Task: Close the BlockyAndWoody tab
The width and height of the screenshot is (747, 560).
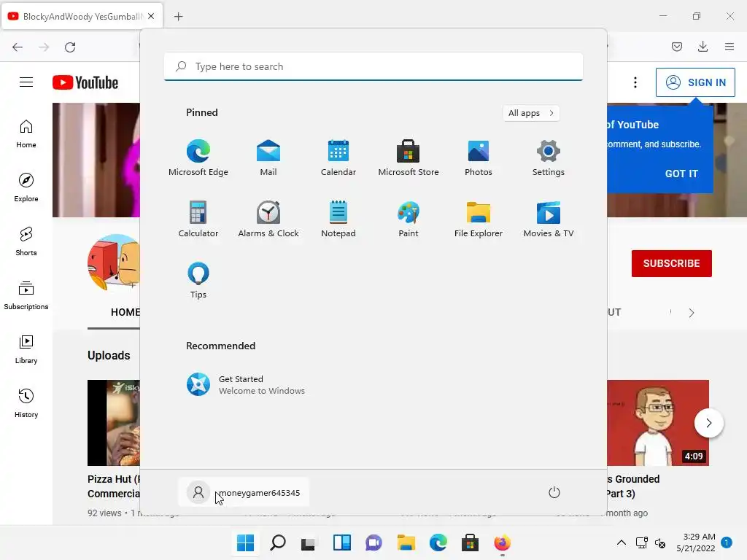Action: [x=151, y=16]
